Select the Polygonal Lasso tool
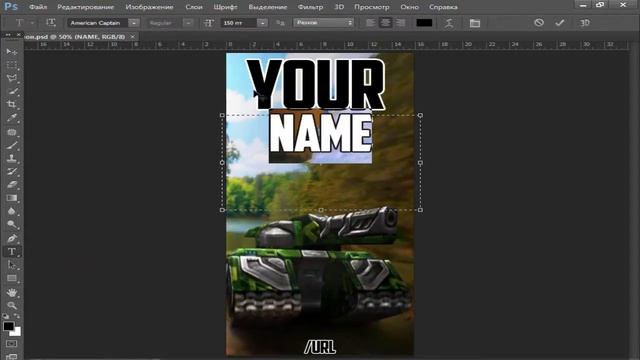640x360 pixels. 12,78
